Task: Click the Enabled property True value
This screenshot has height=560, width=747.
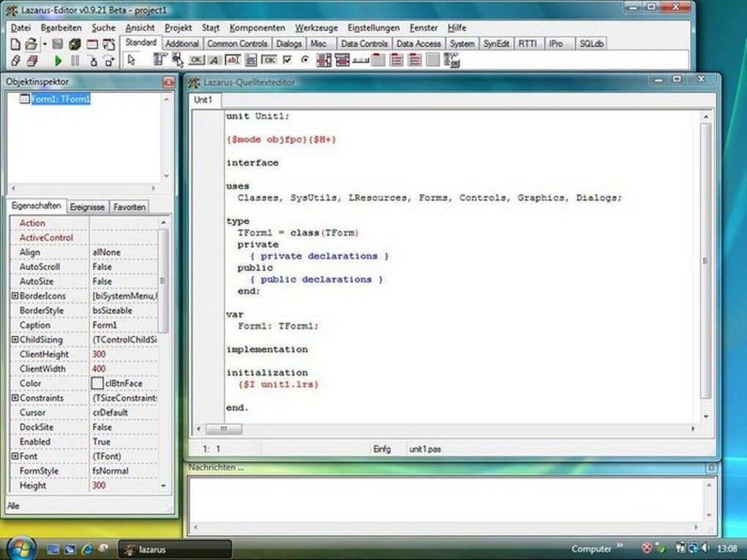Action: point(102,442)
